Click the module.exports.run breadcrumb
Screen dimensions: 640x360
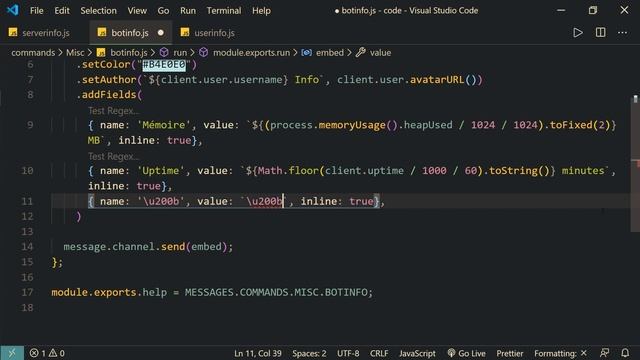pos(251,53)
